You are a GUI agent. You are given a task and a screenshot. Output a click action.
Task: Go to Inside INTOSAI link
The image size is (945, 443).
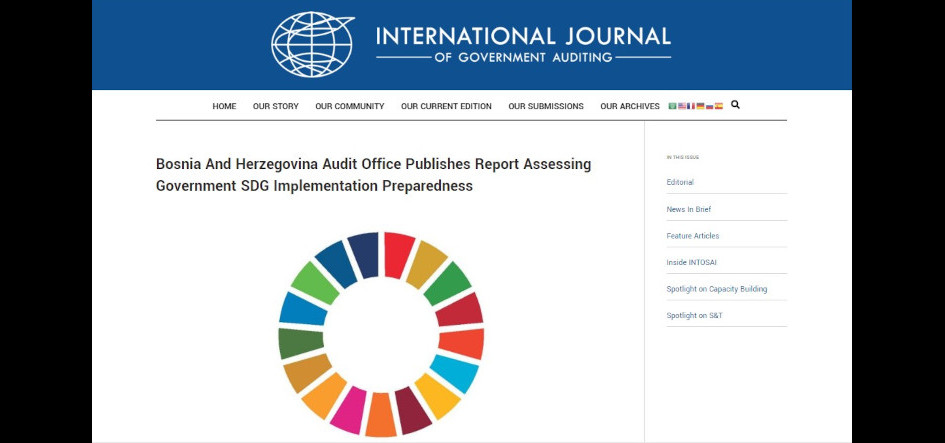coord(691,262)
